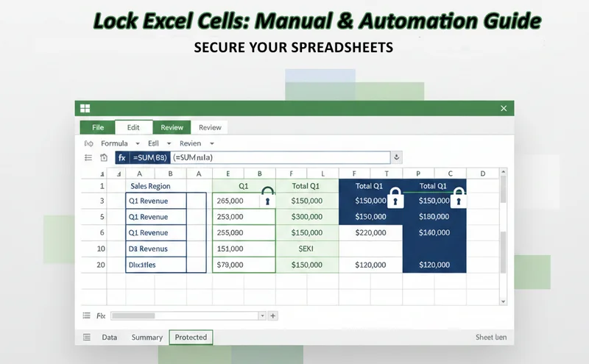Click the $79,000 cell

click(244, 265)
